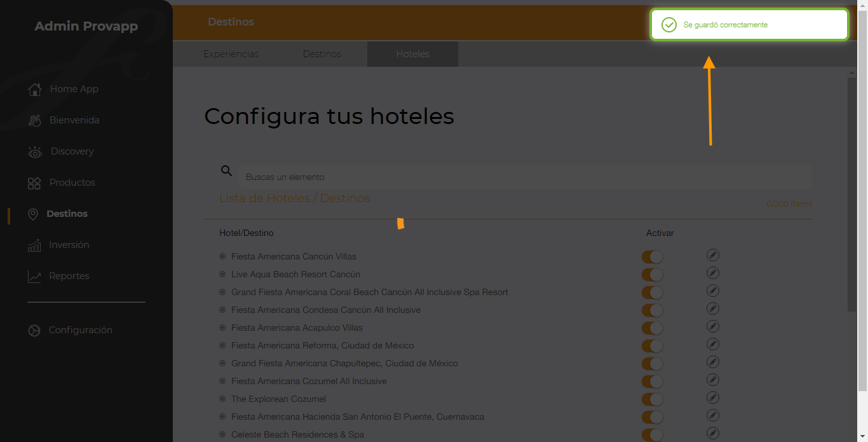This screenshot has height=442, width=868.
Task: Switch to the Experiencias tab
Action: coord(231,54)
